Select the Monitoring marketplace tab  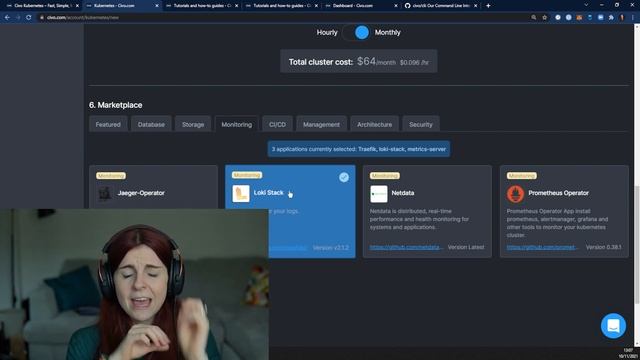point(237,124)
